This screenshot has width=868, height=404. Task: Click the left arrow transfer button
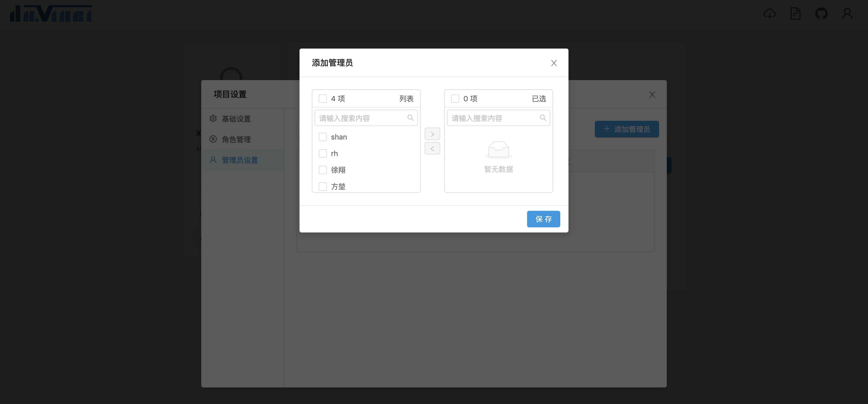tap(432, 149)
